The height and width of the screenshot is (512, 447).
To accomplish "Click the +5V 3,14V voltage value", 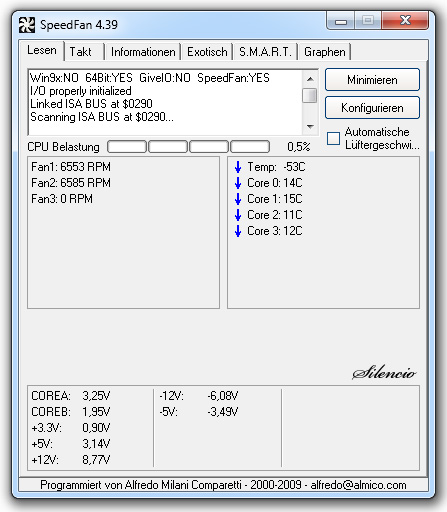I will coord(96,444).
